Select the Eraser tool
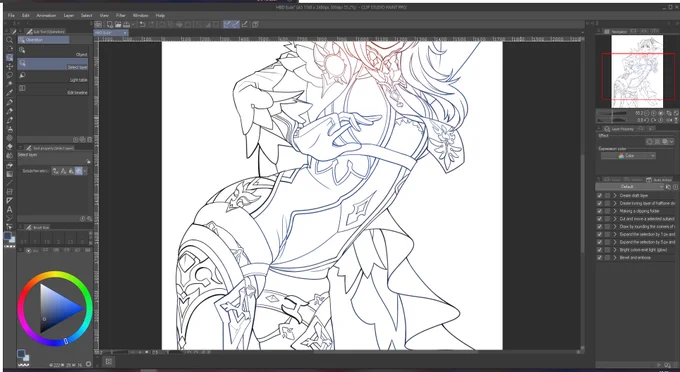 [9, 147]
